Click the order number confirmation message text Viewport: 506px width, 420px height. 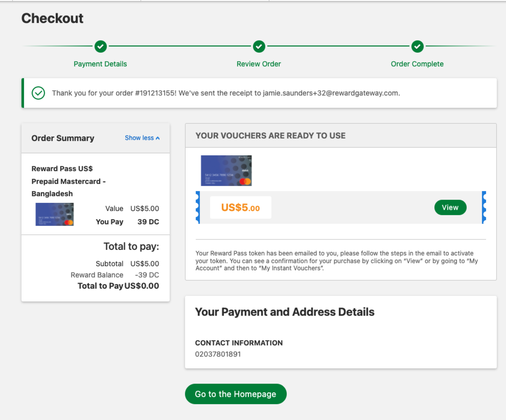226,93
